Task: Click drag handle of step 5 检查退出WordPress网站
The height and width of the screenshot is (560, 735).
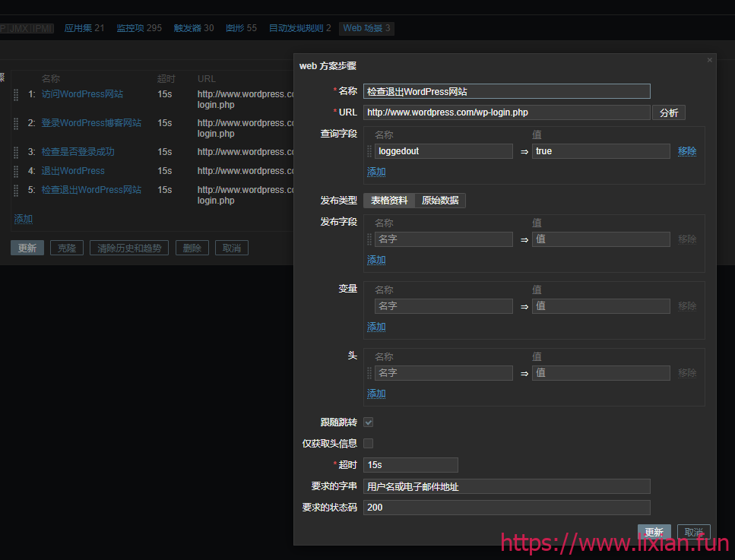Action: [x=16, y=190]
